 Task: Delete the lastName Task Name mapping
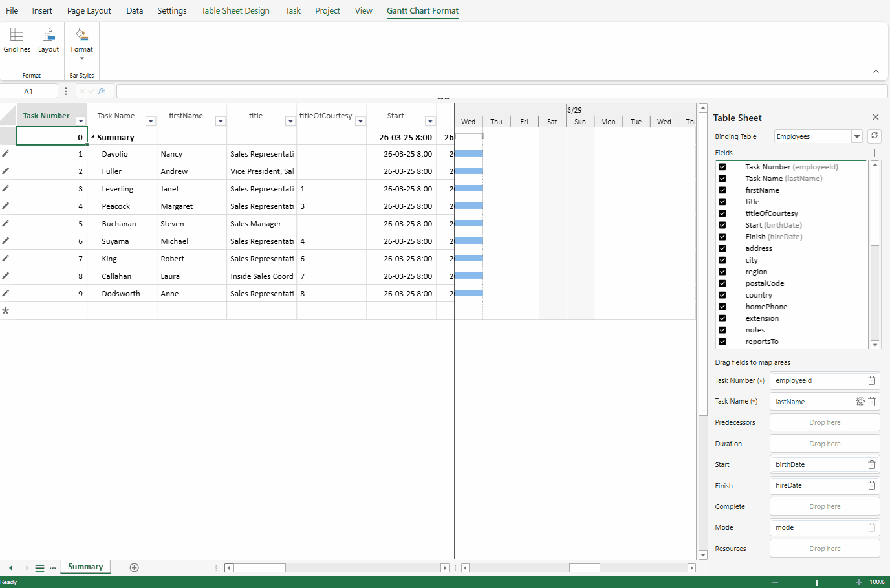(x=872, y=401)
